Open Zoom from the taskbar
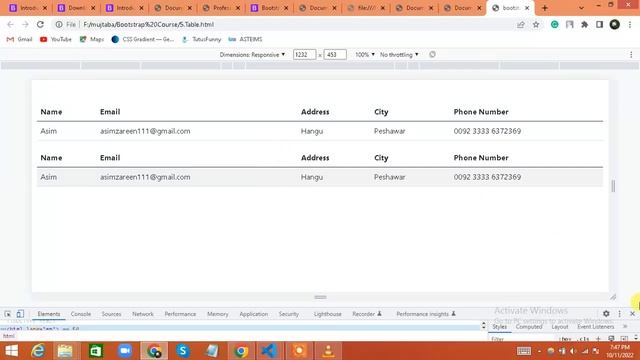640x360 pixels. pos(125,351)
